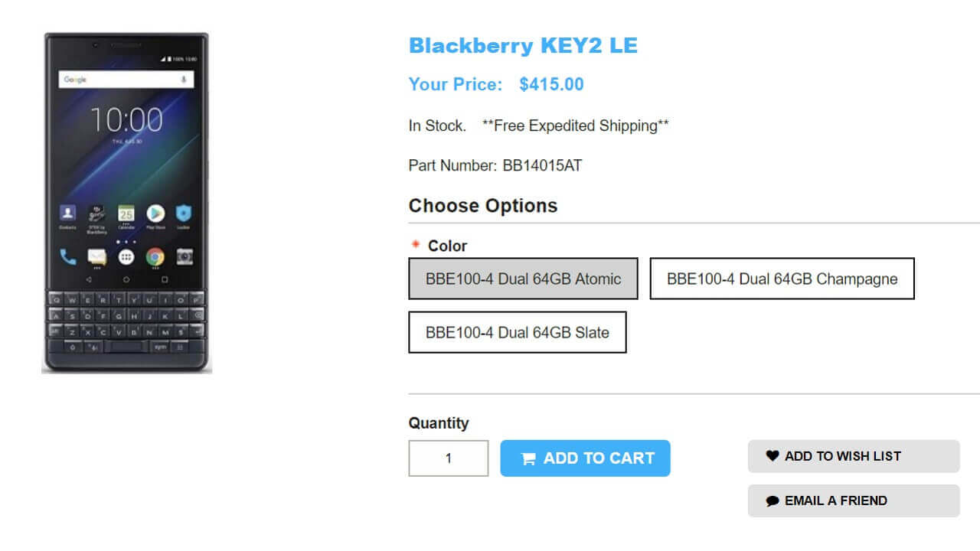Click the Contacts icon on phone screen image
The height and width of the screenshot is (551, 980).
coord(68,214)
